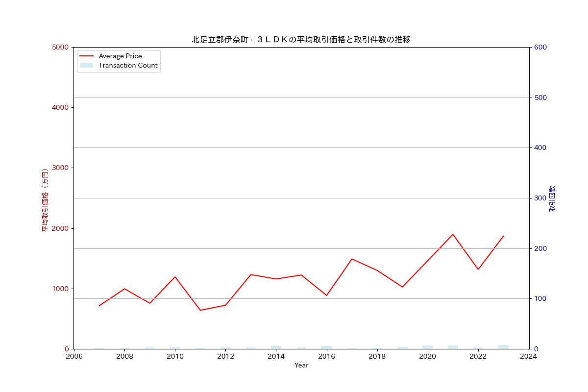
Task: Select the 2006 tick label on the x-axis
Action: pos(74,357)
